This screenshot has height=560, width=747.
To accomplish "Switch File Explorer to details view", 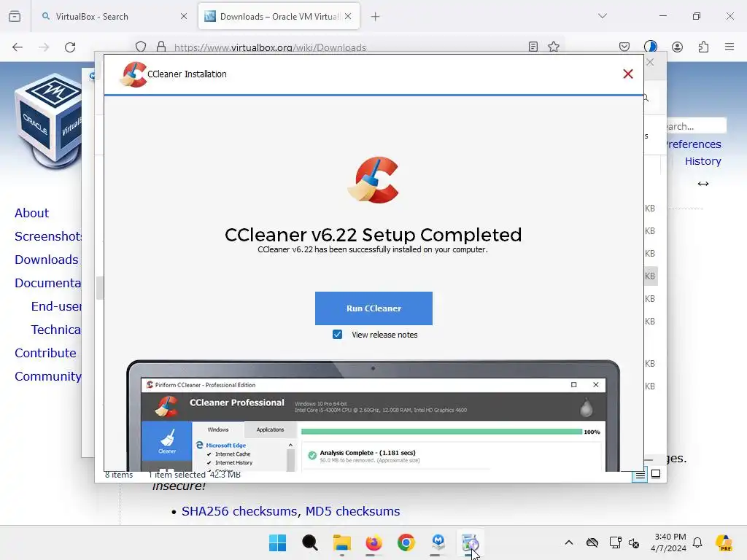I will (x=640, y=475).
